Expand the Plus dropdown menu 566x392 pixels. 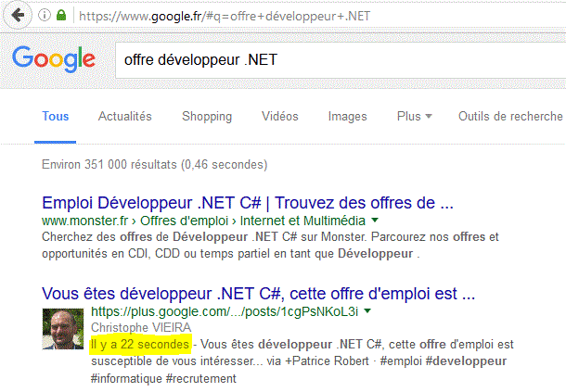pyautogui.click(x=415, y=117)
